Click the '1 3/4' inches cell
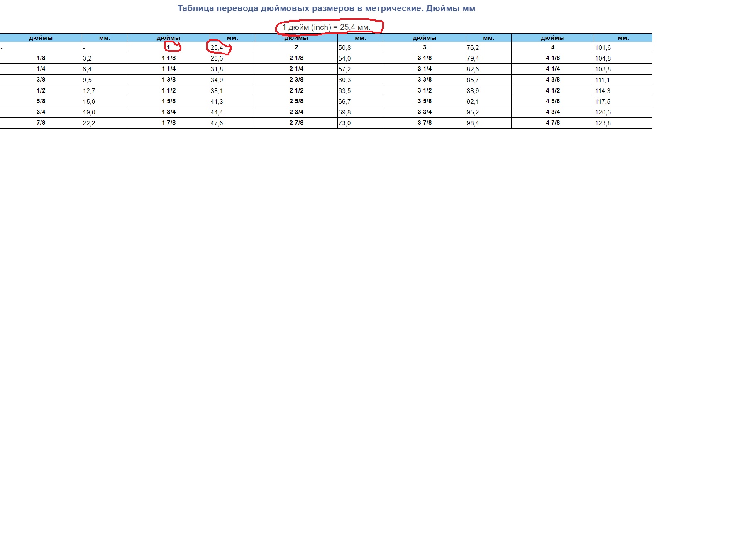This screenshot has height=560, width=747. [168, 112]
